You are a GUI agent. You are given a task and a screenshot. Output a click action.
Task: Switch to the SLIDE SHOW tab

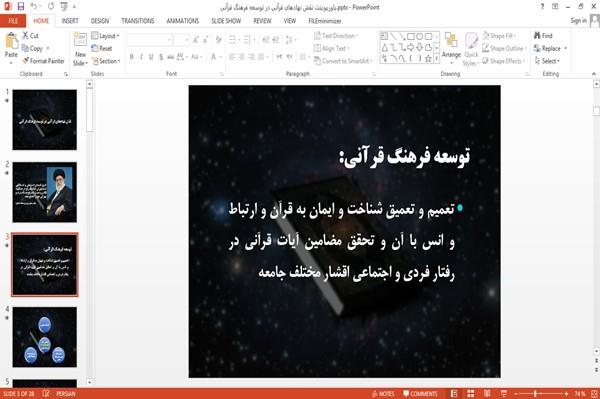pyautogui.click(x=226, y=21)
